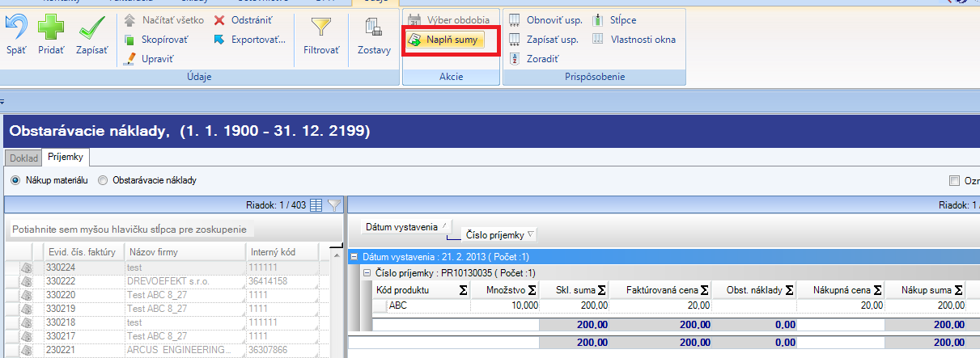The width and height of the screenshot is (980, 358).
Task: Click grid view icon next to Riadok 1 / 403
Action: click(x=316, y=205)
